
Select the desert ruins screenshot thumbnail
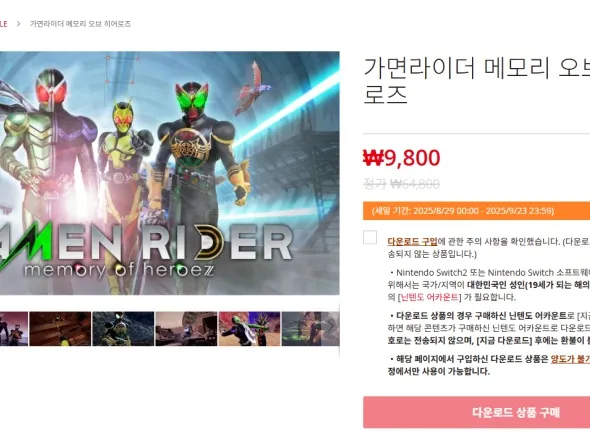point(186,328)
